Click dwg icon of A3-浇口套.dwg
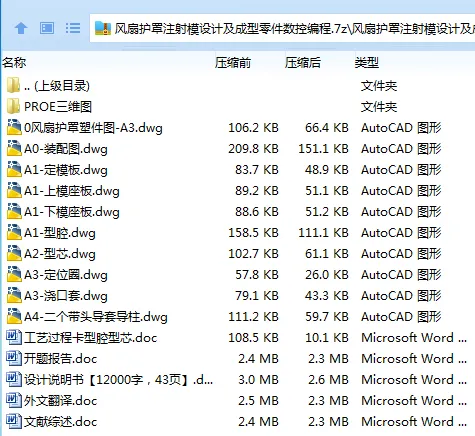Screen dimensions: 475x436 point(14,296)
